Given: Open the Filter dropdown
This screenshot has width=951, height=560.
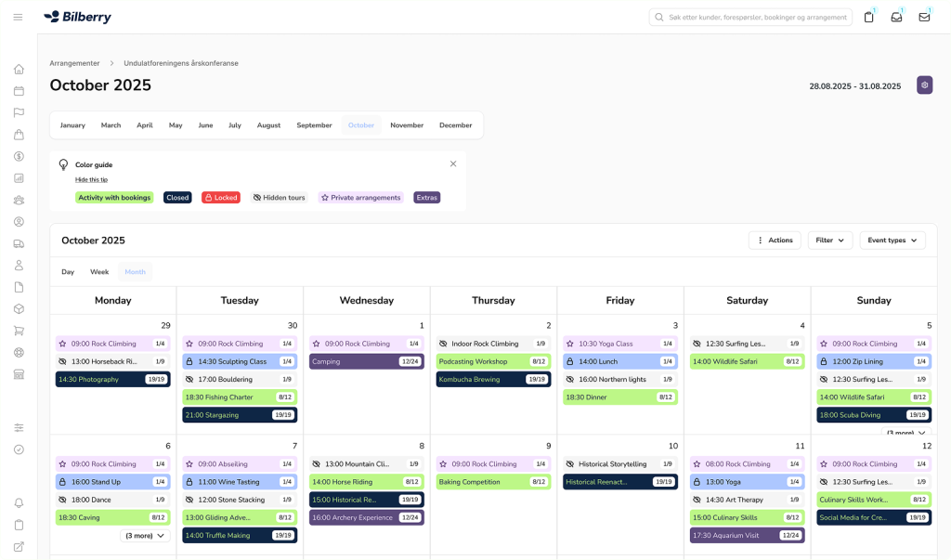Looking at the screenshot, I should 829,241.
